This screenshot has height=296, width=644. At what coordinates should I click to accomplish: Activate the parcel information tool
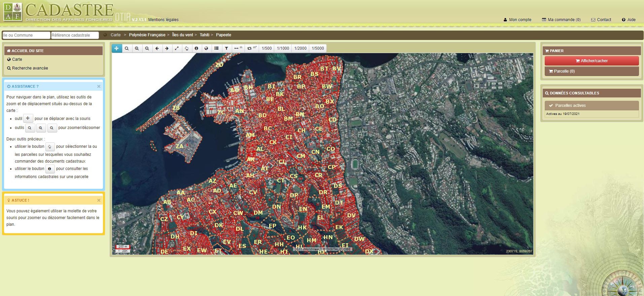click(196, 48)
